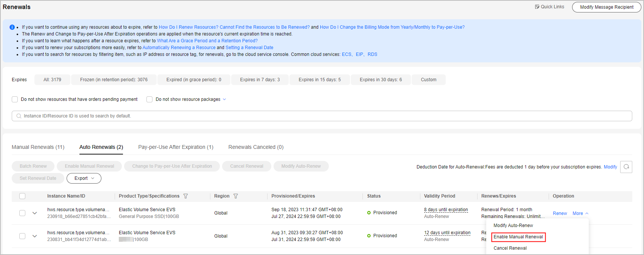The height and width of the screenshot is (255, 644).
Task: Click the refresh icon beside Modify link
Action: [x=626, y=167]
